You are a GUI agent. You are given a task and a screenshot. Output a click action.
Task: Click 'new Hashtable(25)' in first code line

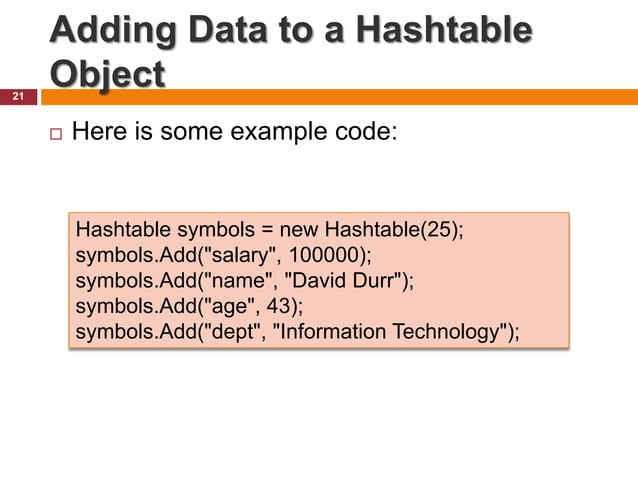pos(369,229)
